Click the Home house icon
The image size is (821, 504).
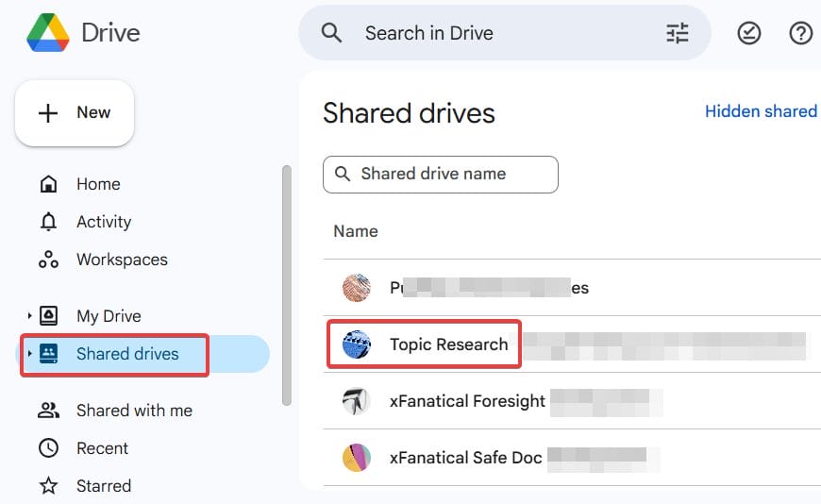(49, 184)
